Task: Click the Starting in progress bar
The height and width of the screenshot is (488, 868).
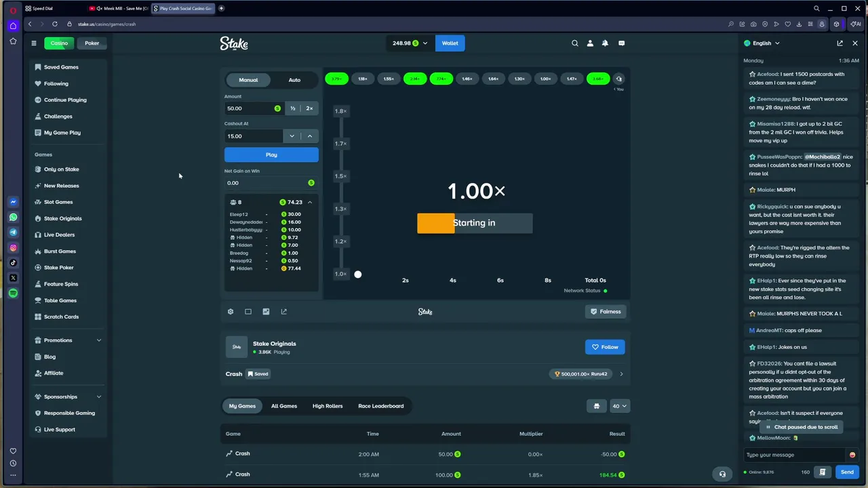Action: [x=475, y=223]
